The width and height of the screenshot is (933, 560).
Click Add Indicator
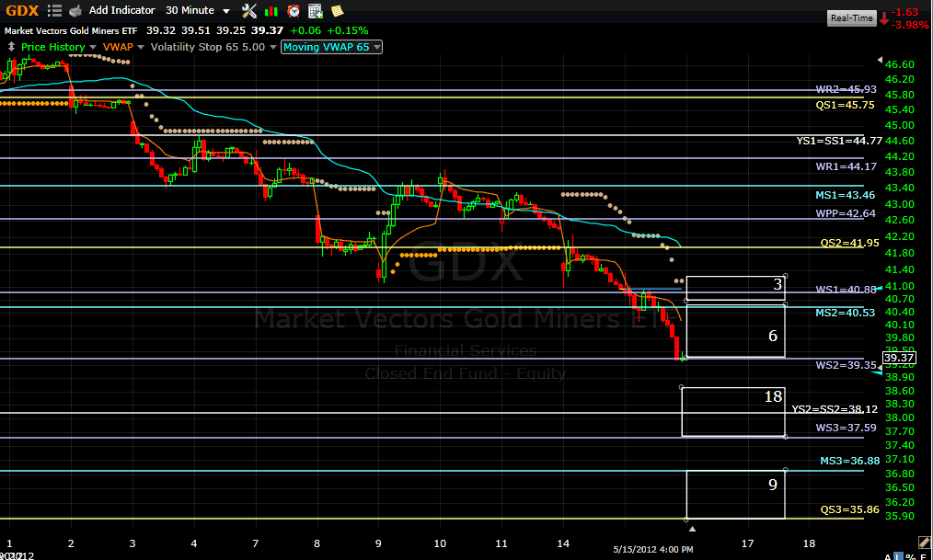tap(122, 10)
